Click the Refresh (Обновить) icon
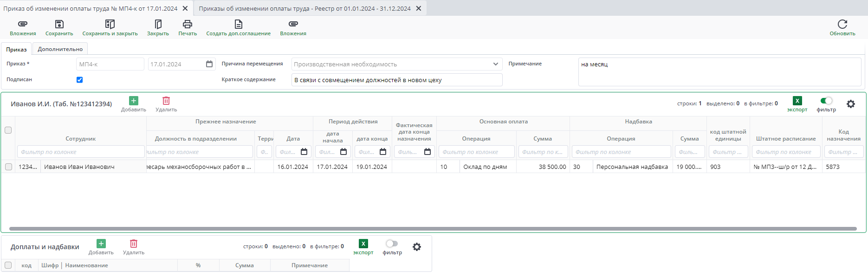 point(842,24)
